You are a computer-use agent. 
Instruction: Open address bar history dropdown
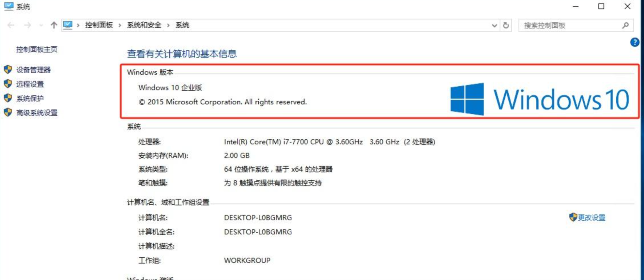click(494, 25)
